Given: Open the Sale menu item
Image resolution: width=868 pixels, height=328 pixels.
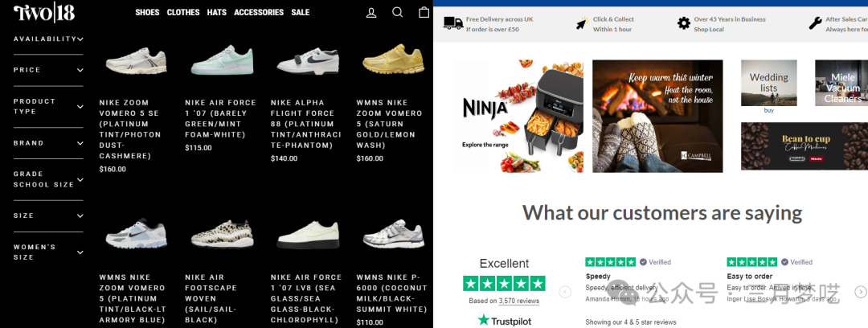Looking at the screenshot, I should coord(301,12).
